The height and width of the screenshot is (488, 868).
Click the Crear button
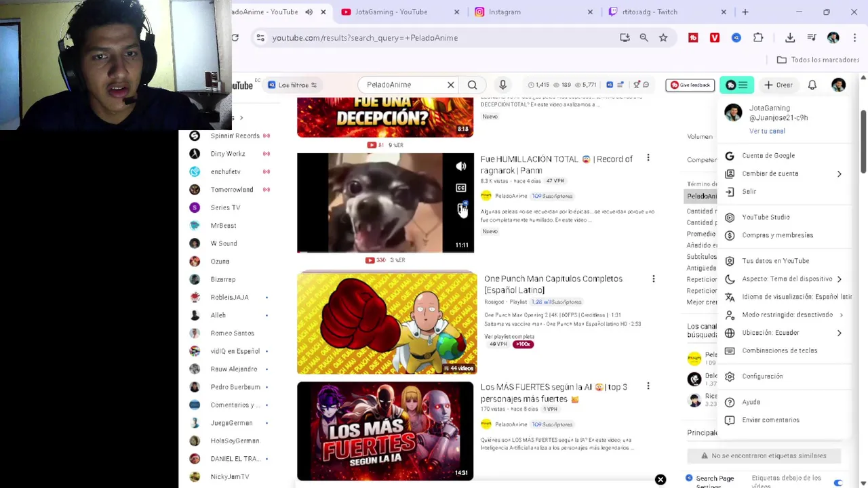pyautogui.click(x=778, y=85)
